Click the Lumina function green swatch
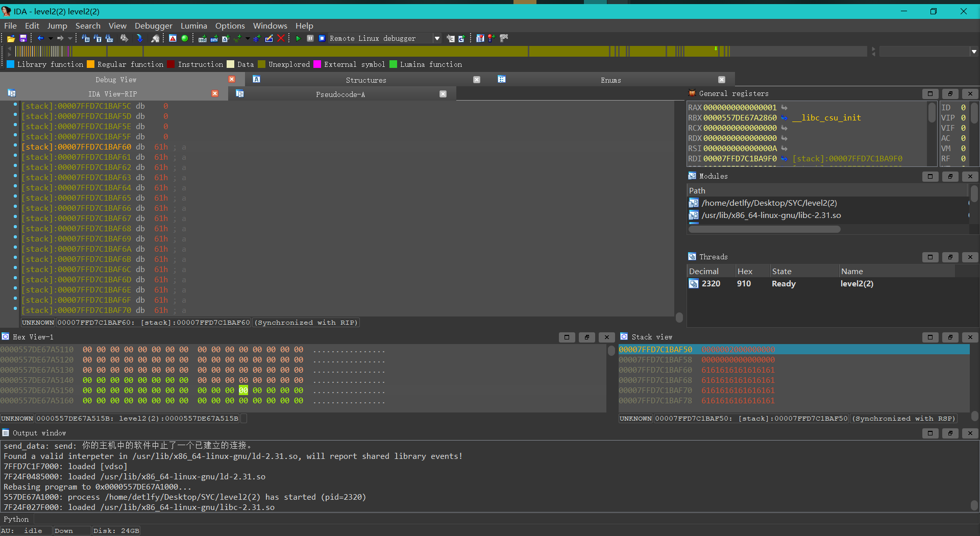980x536 pixels. click(394, 64)
